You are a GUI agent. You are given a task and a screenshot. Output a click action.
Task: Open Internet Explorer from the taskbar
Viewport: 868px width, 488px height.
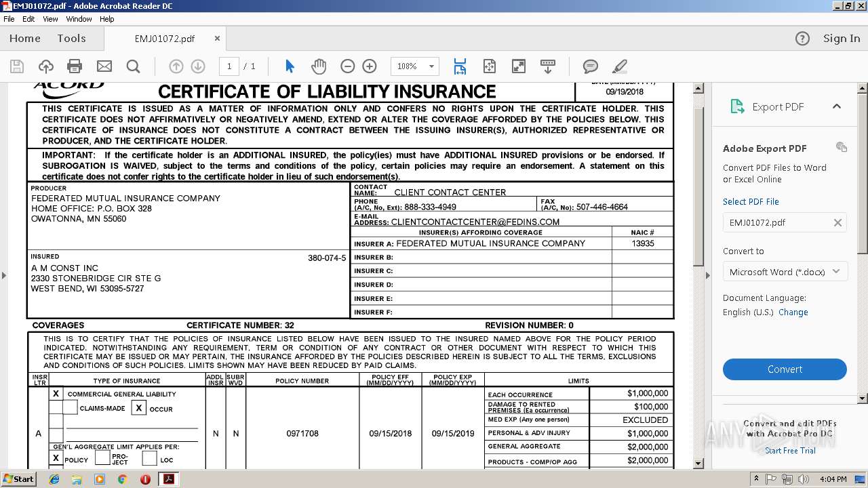[54, 479]
